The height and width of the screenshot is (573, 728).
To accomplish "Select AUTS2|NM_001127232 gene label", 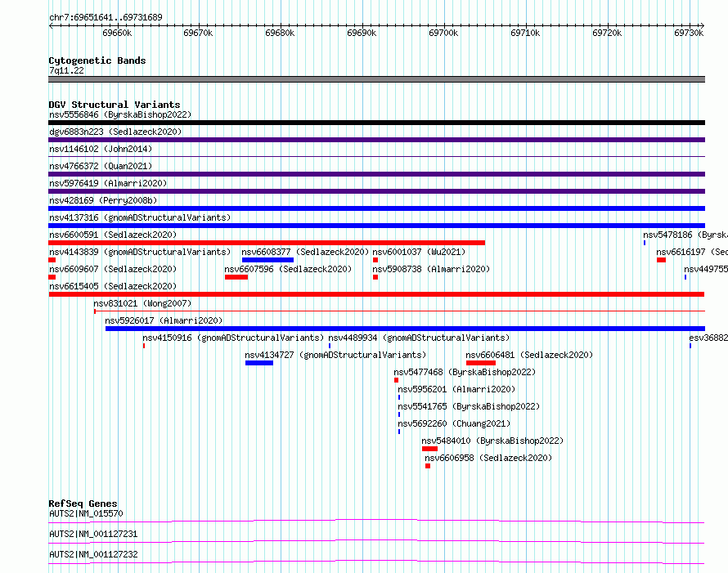I will click(x=93, y=554).
